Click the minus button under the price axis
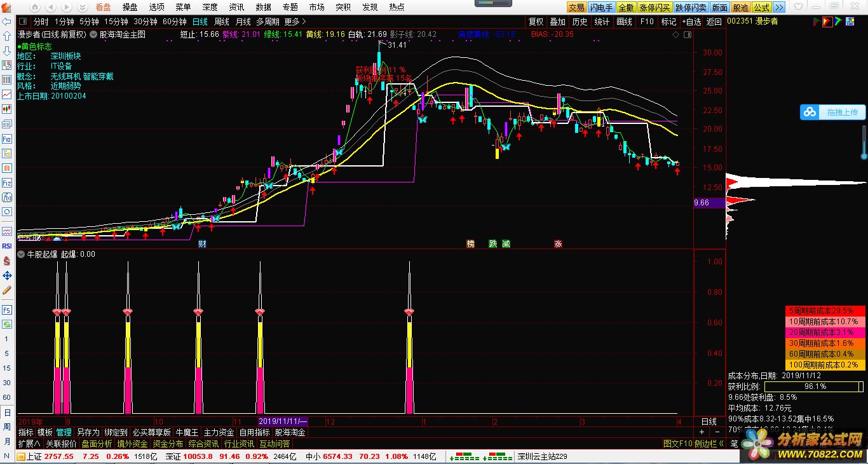868x464 pixels. pos(717,432)
